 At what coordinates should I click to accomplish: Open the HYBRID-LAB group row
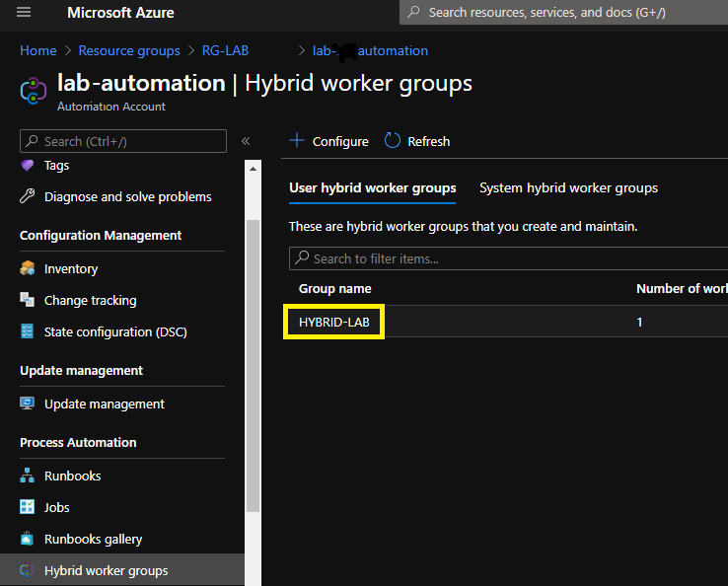(x=505, y=322)
